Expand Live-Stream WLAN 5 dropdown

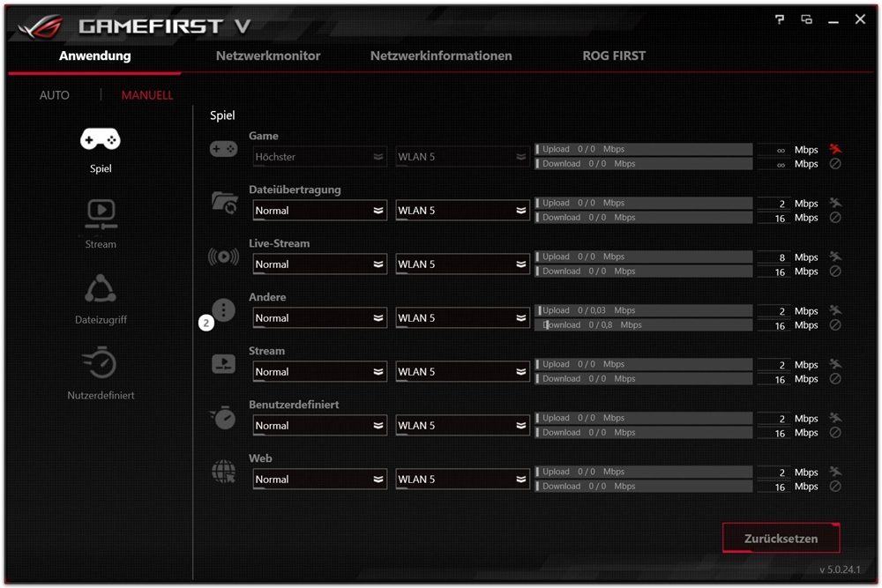(462, 264)
